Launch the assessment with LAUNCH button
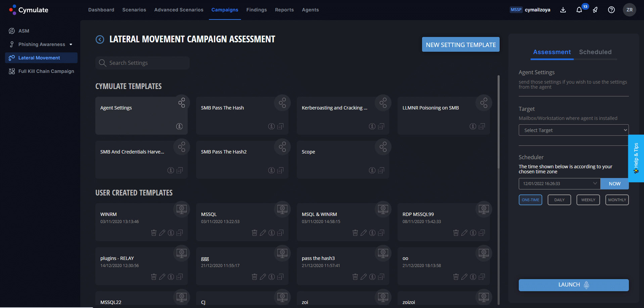The width and height of the screenshot is (644, 308). coord(574,285)
